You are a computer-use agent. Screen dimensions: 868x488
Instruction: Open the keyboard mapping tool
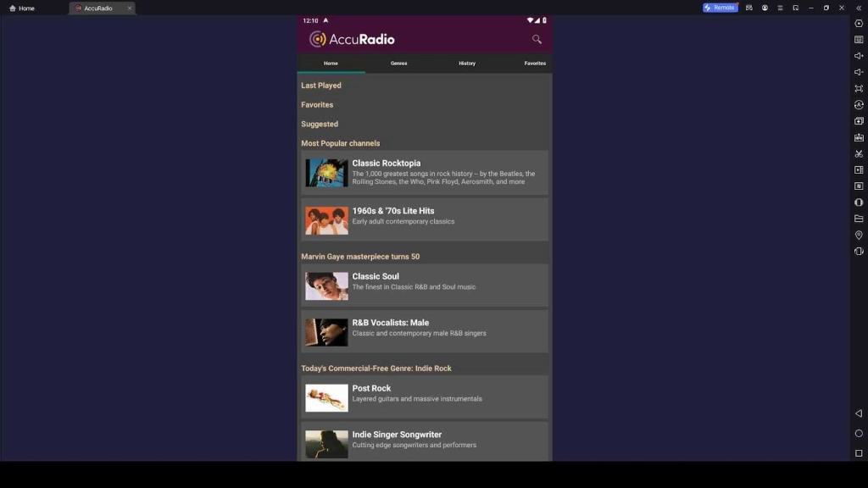tap(859, 39)
